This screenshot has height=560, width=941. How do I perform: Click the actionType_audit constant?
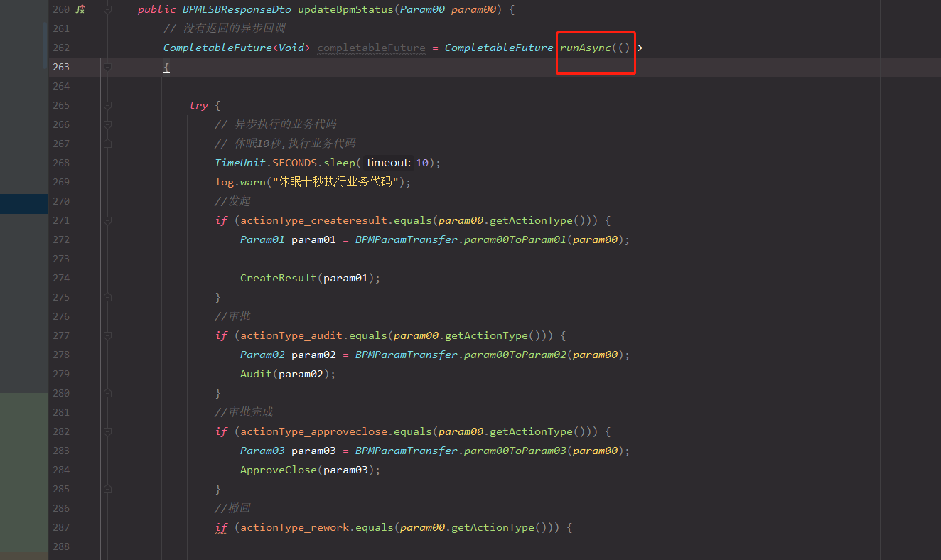tap(291, 335)
